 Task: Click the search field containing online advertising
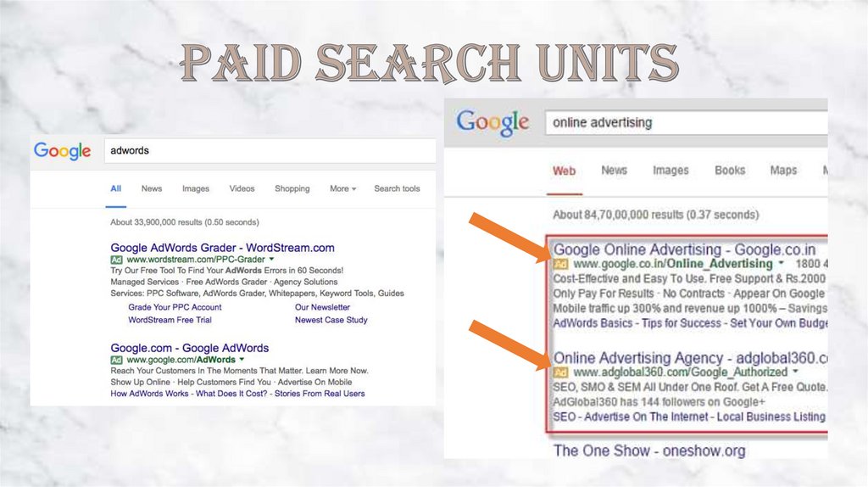click(685, 122)
